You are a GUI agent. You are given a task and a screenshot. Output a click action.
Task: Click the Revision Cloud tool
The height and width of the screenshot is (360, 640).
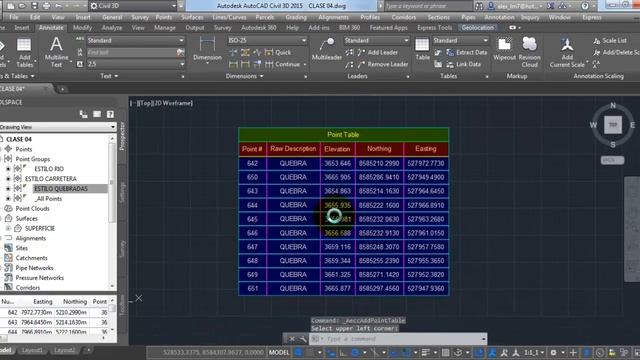529,52
